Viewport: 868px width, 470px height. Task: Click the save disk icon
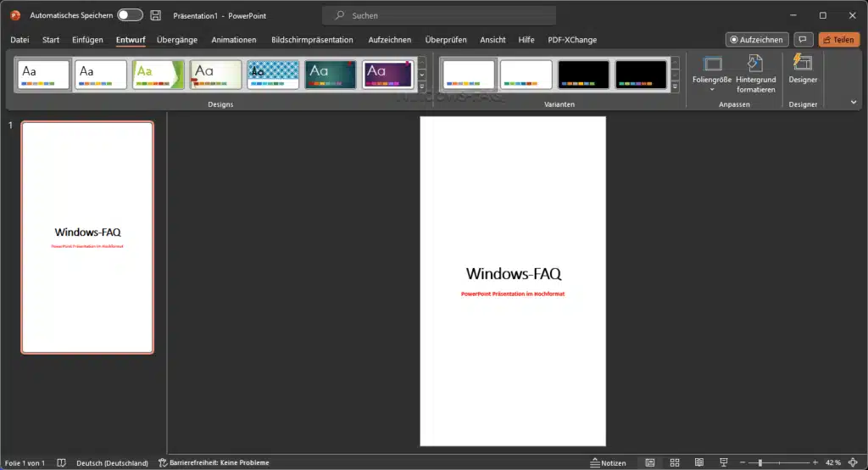(156, 15)
